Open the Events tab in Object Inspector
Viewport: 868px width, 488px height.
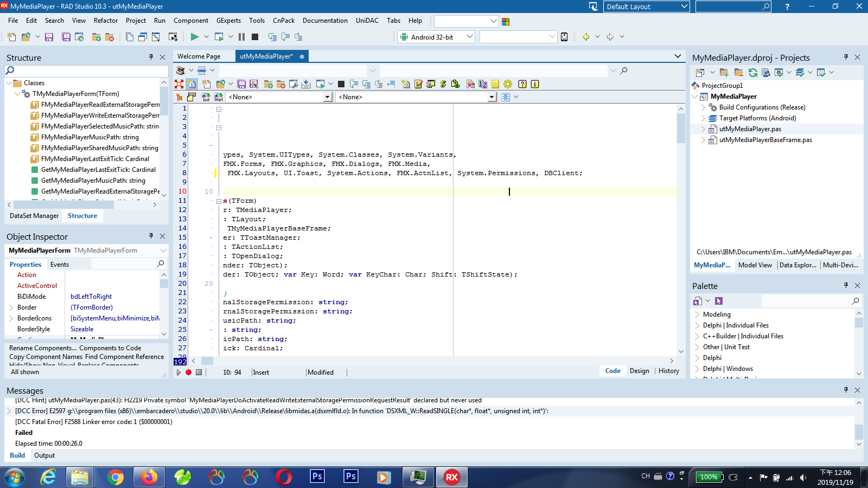(60, 265)
